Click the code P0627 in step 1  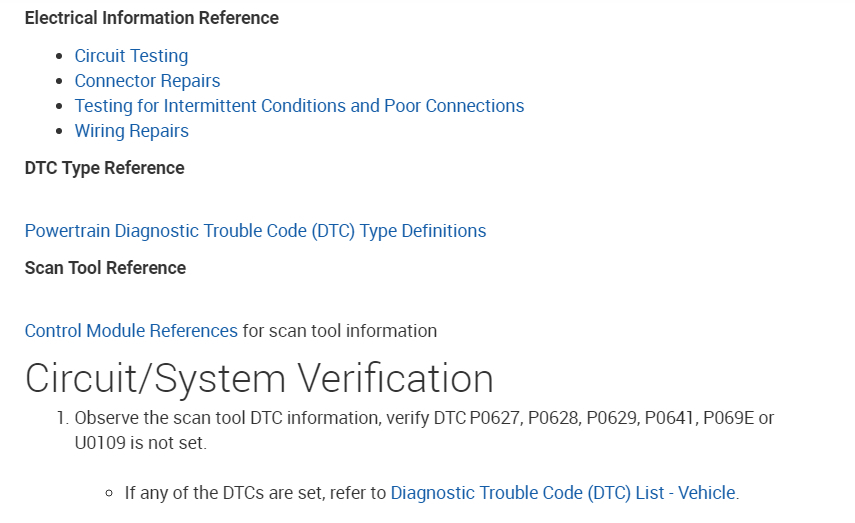(495, 417)
